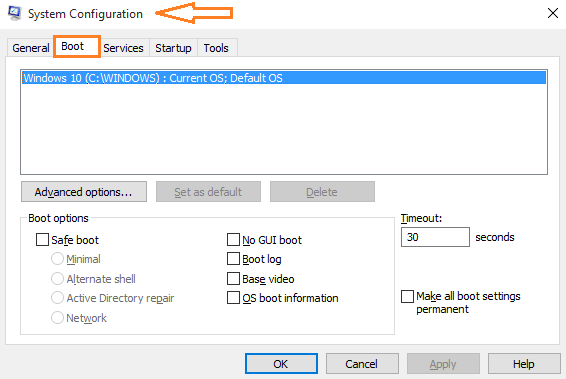Select the Windows 10 boot entry
This screenshot has width=566, height=379.
(x=284, y=78)
